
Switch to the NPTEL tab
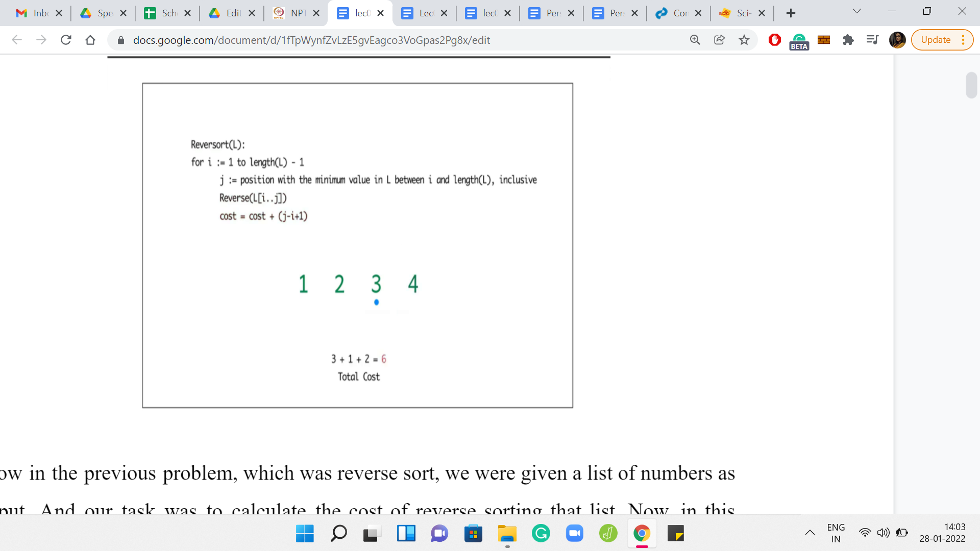pyautogui.click(x=292, y=13)
